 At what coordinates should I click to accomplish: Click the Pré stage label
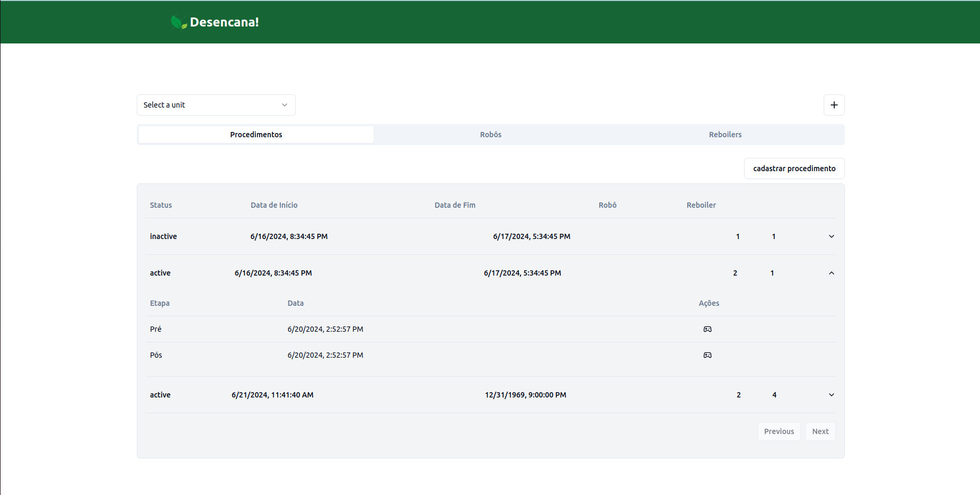pyautogui.click(x=155, y=329)
